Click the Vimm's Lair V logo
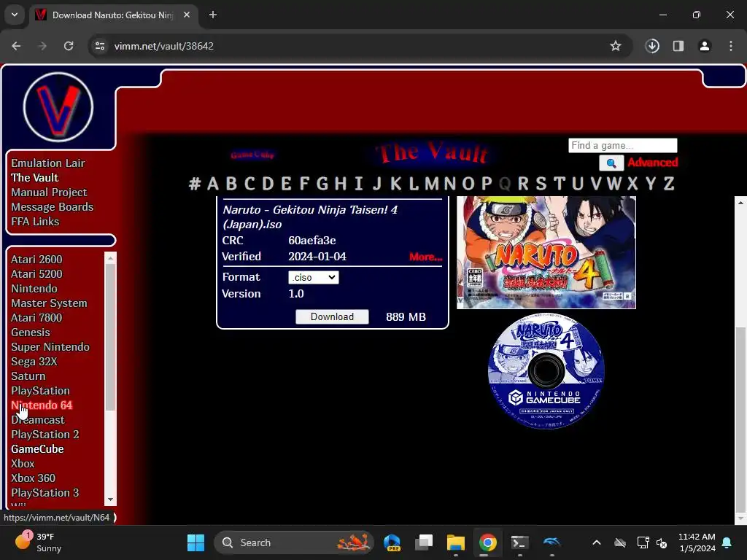747x560 pixels. pyautogui.click(x=58, y=106)
